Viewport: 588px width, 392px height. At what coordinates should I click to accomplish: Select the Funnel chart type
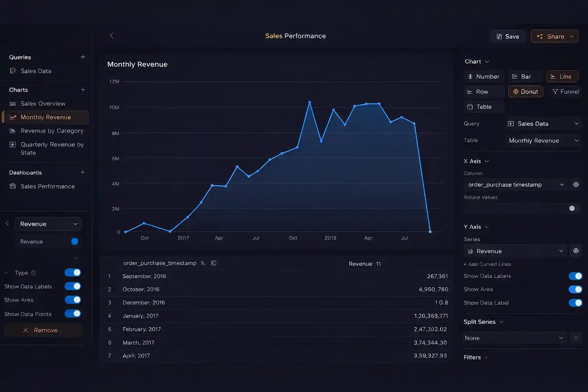[565, 91]
